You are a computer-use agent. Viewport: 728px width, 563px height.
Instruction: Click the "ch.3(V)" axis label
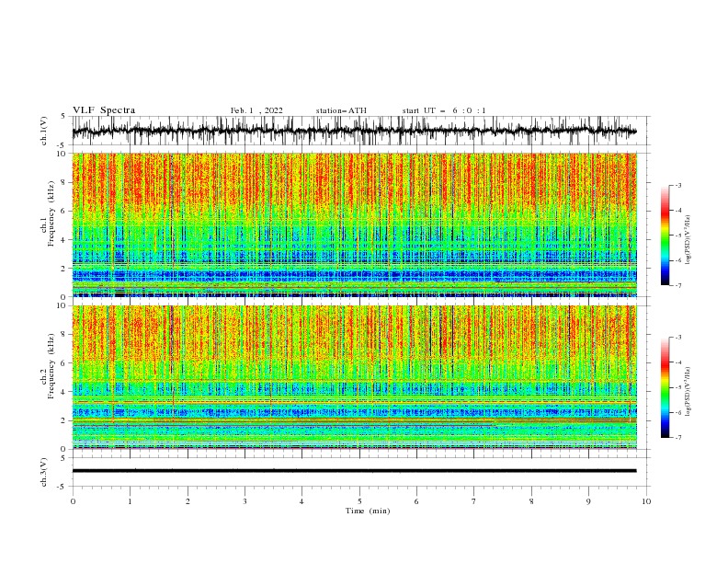pos(44,472)
